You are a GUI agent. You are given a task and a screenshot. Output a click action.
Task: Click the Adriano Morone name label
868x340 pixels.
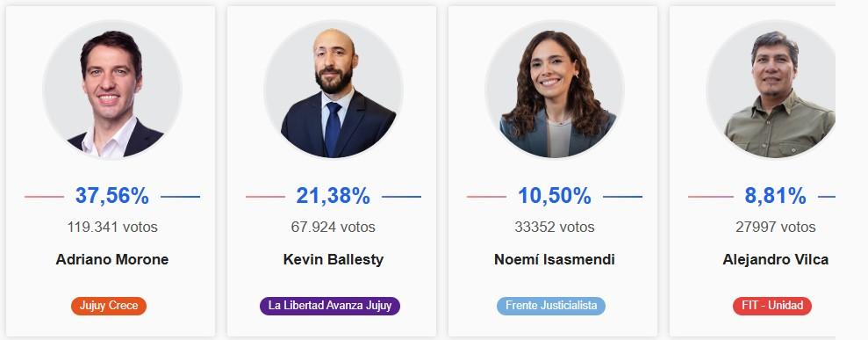[112, 260]
